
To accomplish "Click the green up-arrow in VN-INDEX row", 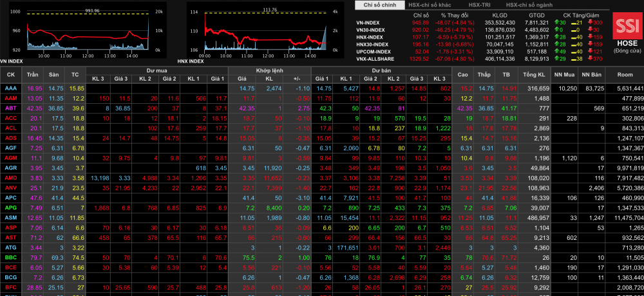I will 557,23.
